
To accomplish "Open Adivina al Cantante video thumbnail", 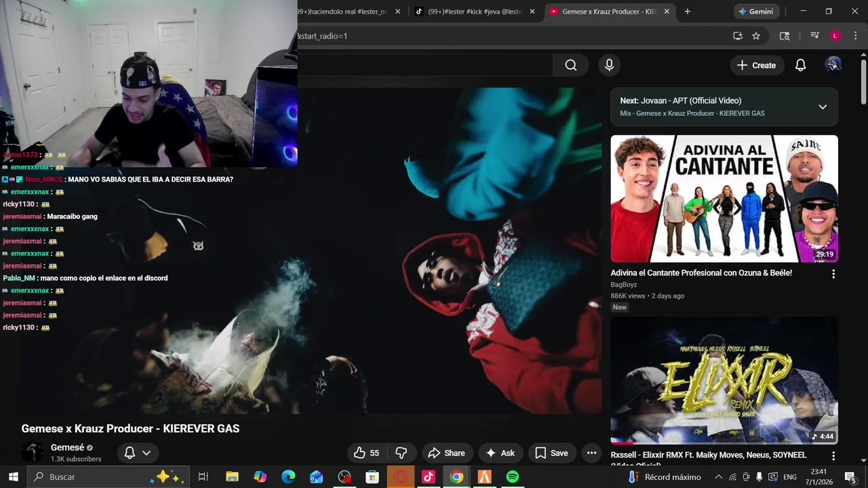I will click(724, 199).
